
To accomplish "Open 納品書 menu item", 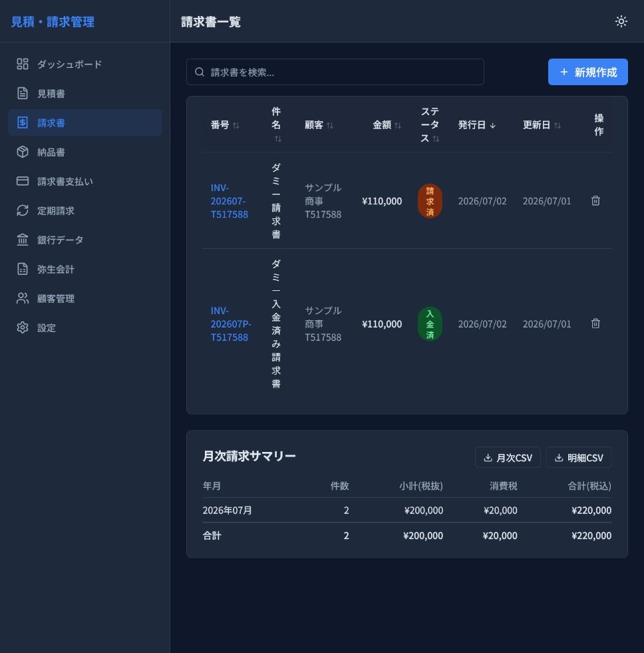I will click(x=85, y=152).
